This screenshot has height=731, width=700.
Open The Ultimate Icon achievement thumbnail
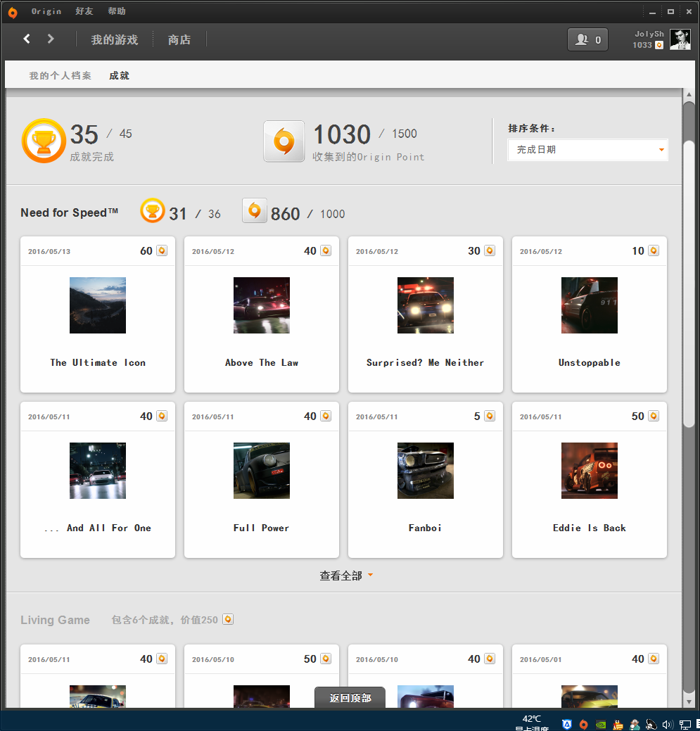[98, 305]
